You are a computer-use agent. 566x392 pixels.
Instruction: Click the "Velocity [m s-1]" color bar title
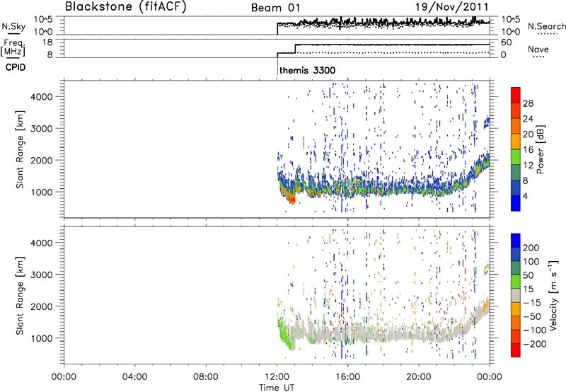(553, 295)
